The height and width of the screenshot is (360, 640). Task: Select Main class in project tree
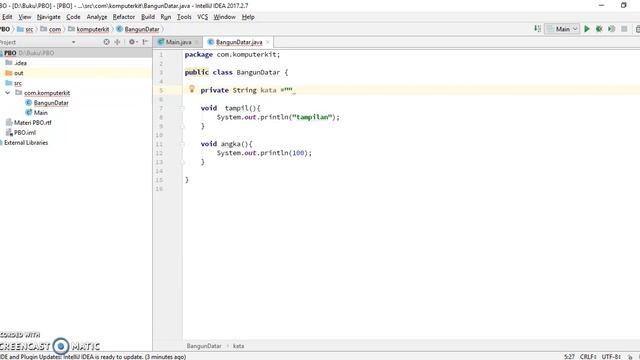coord(40,113)
